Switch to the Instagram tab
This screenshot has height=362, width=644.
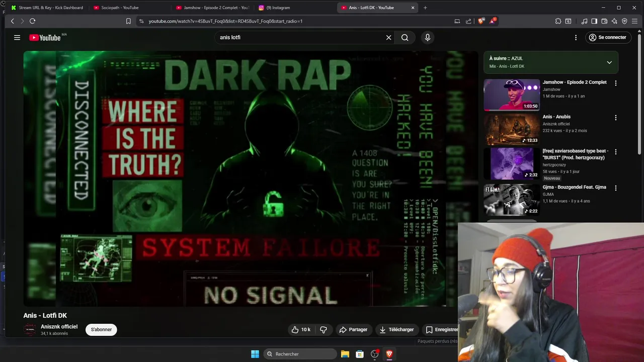pyautogui.click(x=295, y=8)
